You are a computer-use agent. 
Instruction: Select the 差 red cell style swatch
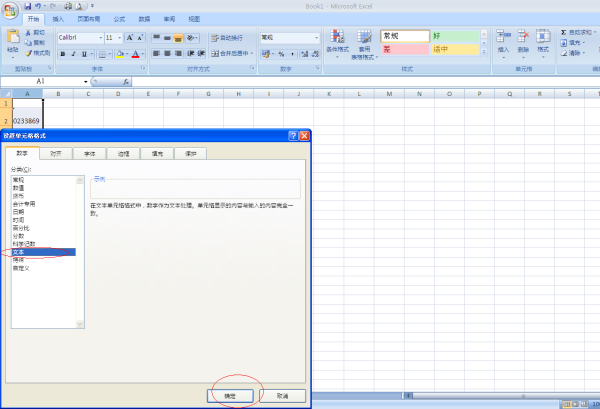click(404, 49)
